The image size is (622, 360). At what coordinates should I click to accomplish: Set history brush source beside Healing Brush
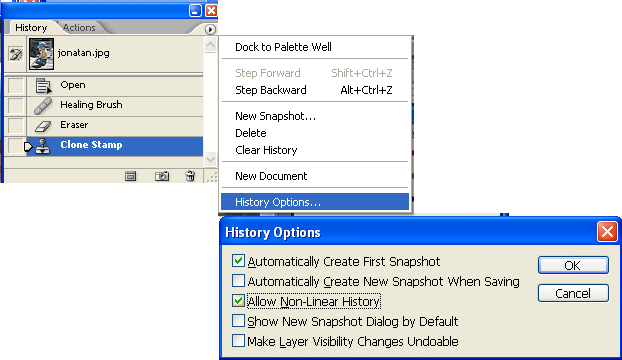(x=16, y=105)
